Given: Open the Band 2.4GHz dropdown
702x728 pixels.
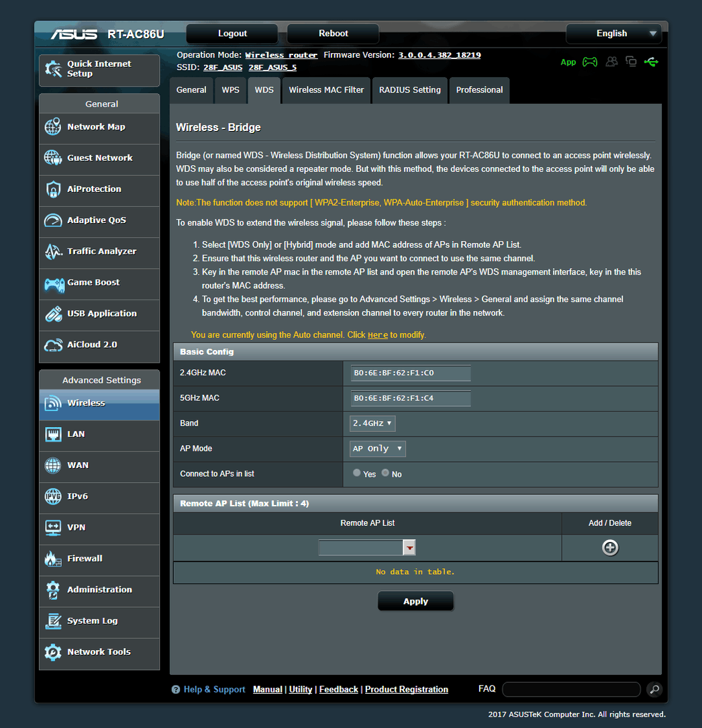Looking at the screenshot, I should [372, 423].
